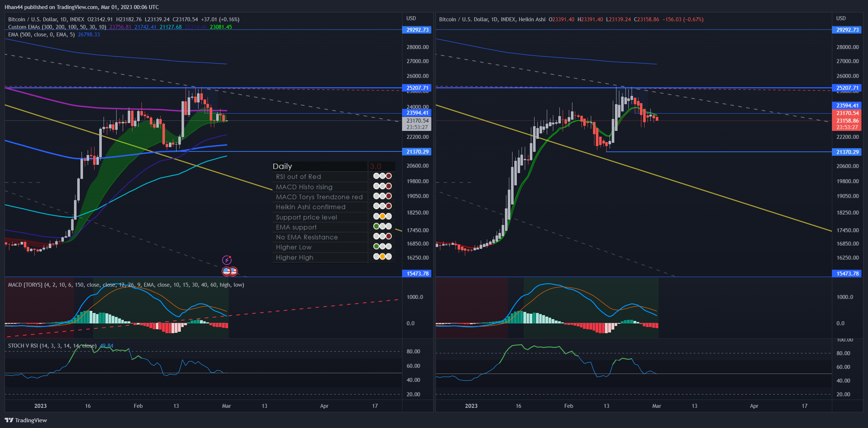The width and height of the screenshot is (868, 428).
Task: Click Mar on the Heikin Ashi time axis
Action: tap(657, 406)
